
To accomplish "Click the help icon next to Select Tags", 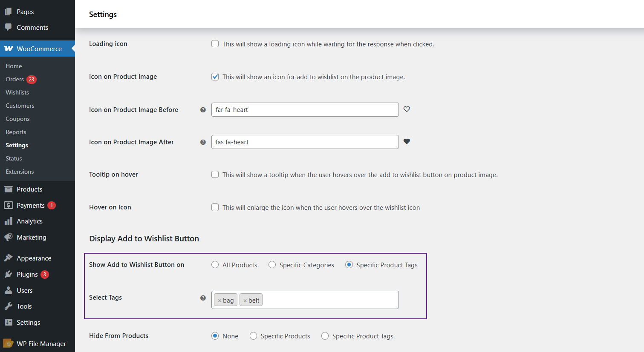I will (x=203, y=298).
